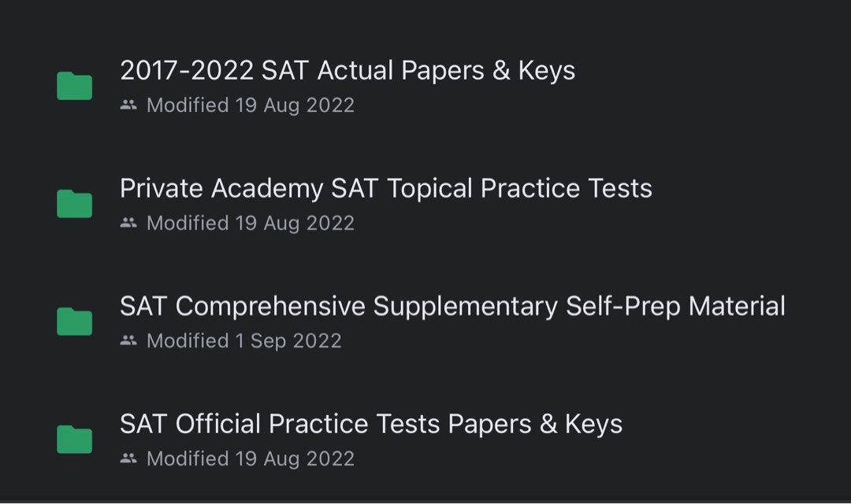Click the folder icon for SAT Official Practice Tests Papers & Keys

(x=73, y=439)
